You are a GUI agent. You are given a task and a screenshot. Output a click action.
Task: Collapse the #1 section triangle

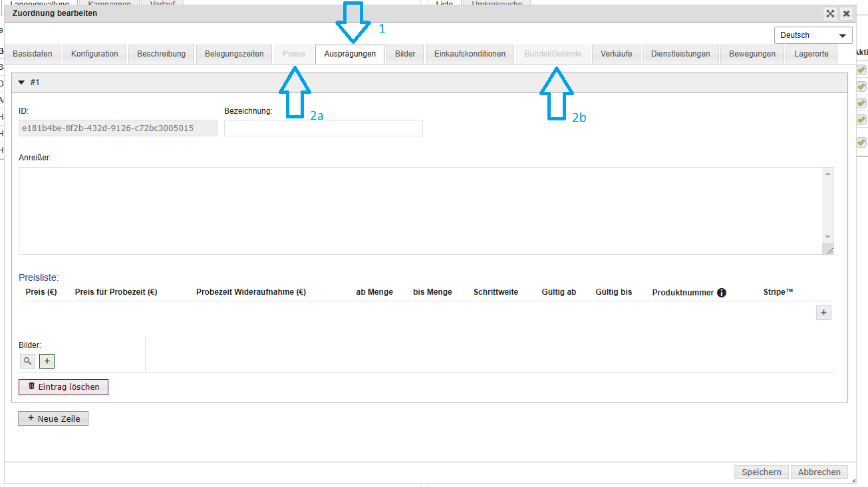pos(21,82)
